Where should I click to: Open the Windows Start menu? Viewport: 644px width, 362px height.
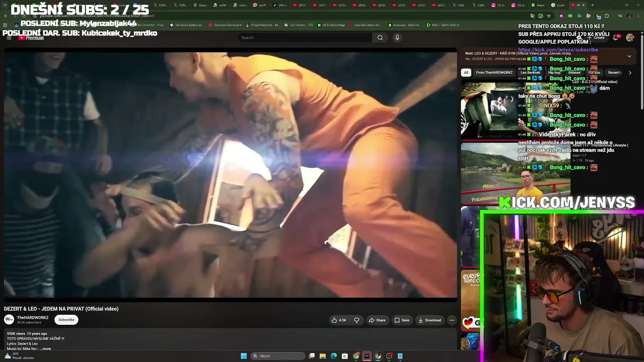(x=244, y=356)
